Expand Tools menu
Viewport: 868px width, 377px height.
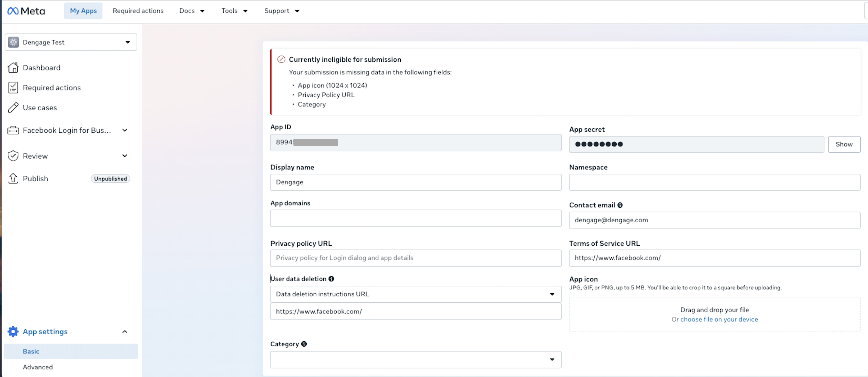click(x=234, y=11)
